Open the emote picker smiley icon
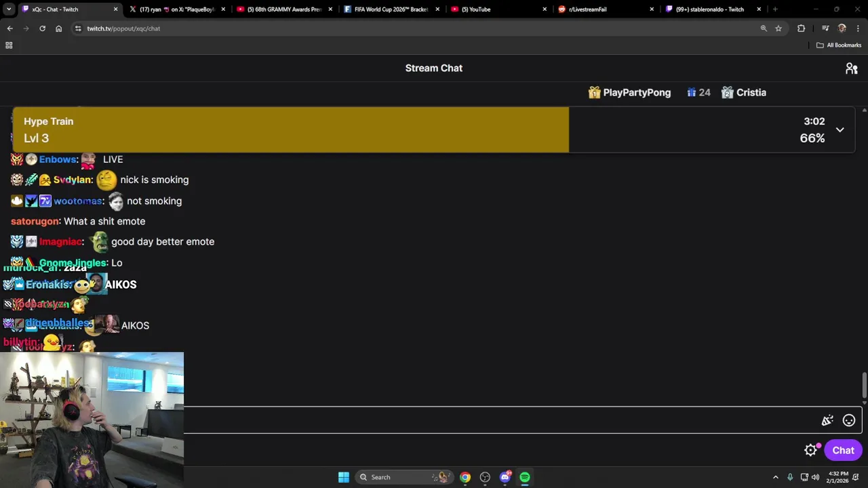This screenshot has width=868, height=488. 849,420
